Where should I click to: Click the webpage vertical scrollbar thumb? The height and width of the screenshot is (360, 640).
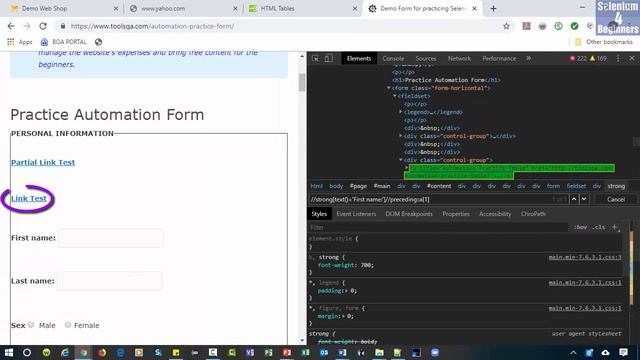[302, 82]
